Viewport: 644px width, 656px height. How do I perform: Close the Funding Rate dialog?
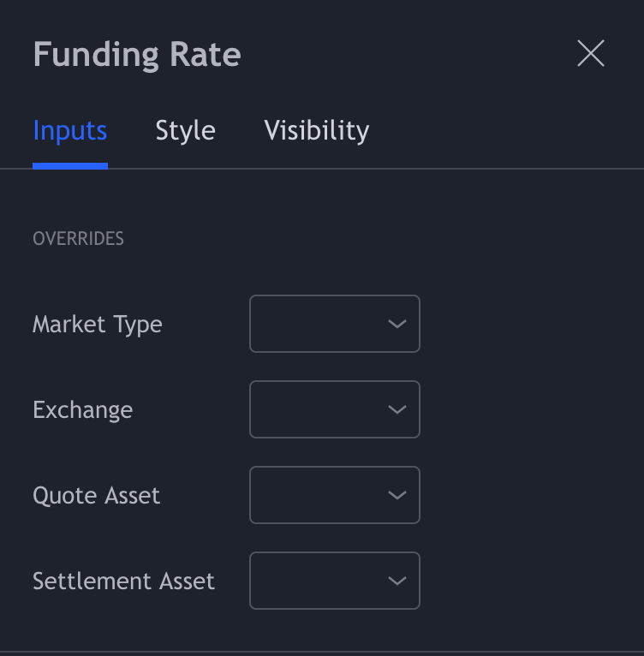tap(591, 54)
